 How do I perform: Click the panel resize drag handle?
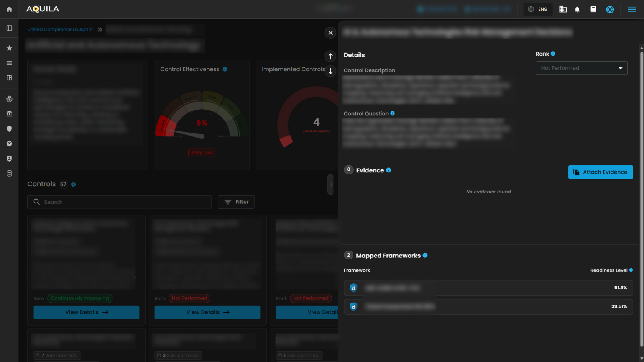pyautogui.click(x=330, y=184)
